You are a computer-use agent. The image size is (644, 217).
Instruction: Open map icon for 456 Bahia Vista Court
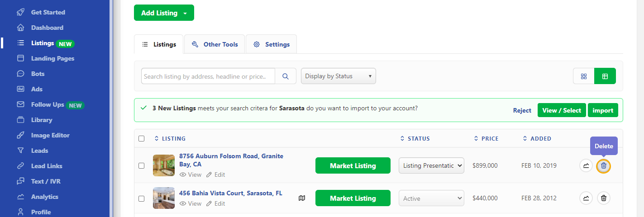tap(302, 198)
